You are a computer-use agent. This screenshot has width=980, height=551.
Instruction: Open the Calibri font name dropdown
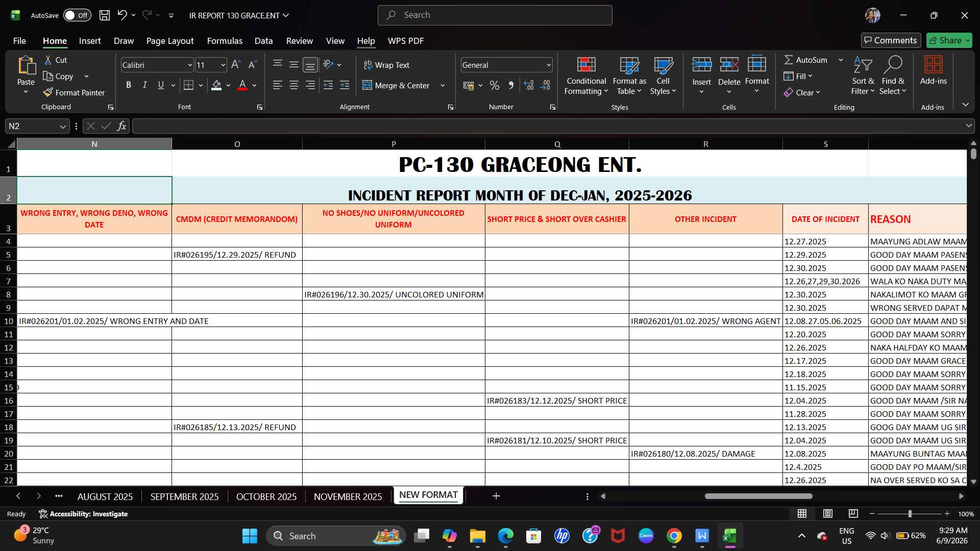190,65
